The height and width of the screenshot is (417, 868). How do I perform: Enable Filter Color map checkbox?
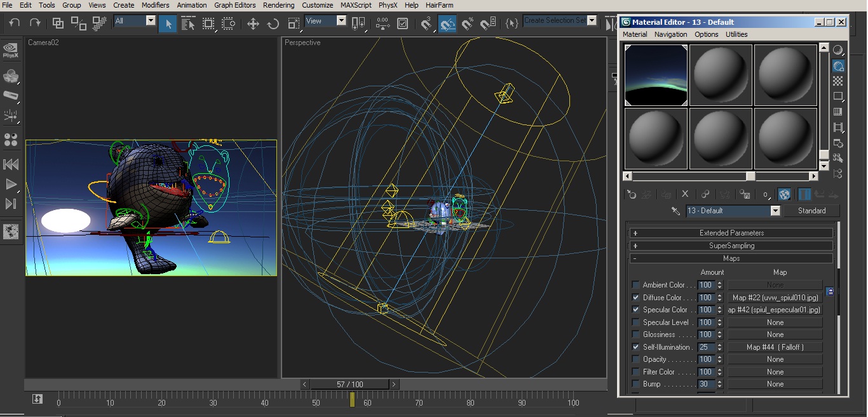coord(636,372)
